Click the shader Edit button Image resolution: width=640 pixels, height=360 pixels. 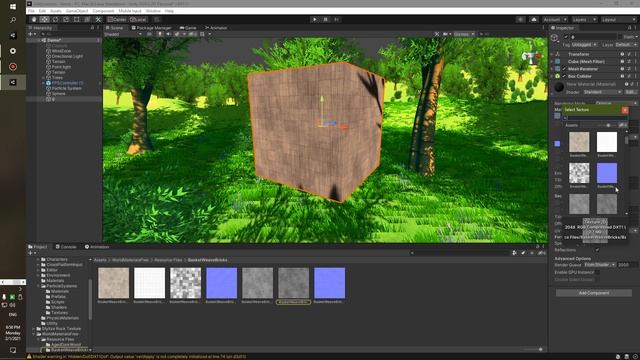pyautogui.click(x=630, y=92)
